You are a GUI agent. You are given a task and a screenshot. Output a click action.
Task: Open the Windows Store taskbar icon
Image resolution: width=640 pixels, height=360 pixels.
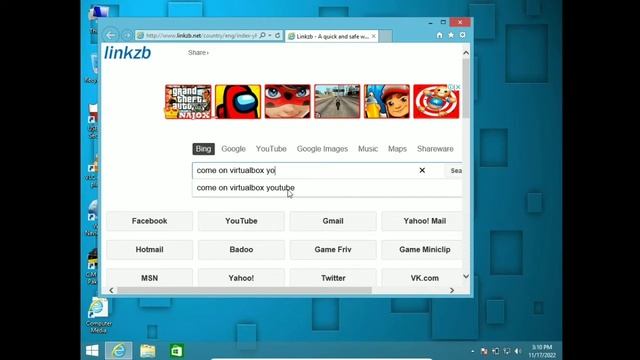176,351
